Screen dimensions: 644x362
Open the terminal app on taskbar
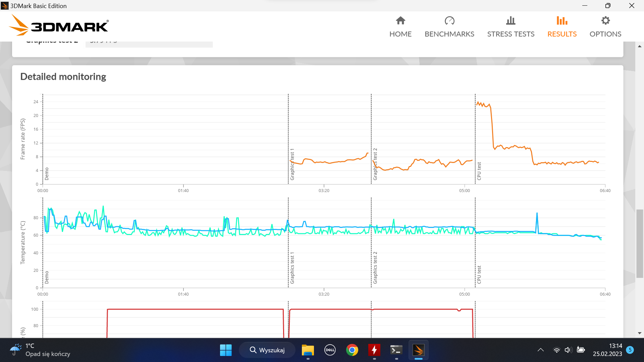point(396,350)
